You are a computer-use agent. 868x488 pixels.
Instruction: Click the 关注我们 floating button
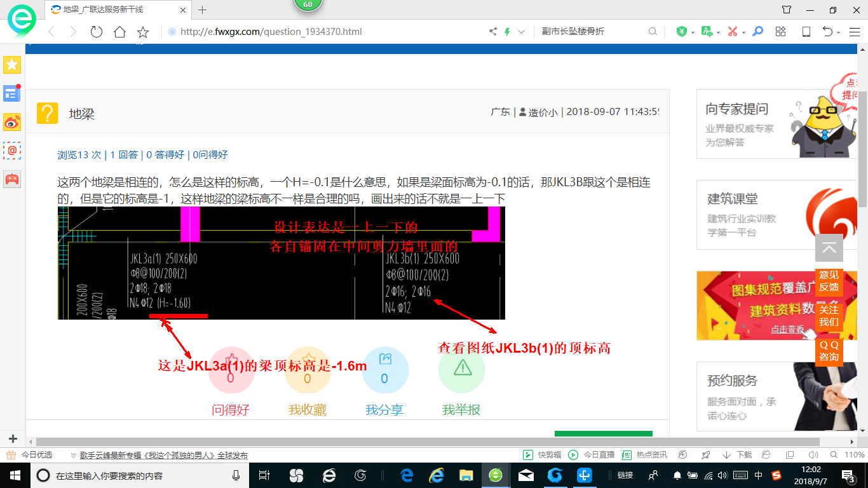tap(829, 316)
